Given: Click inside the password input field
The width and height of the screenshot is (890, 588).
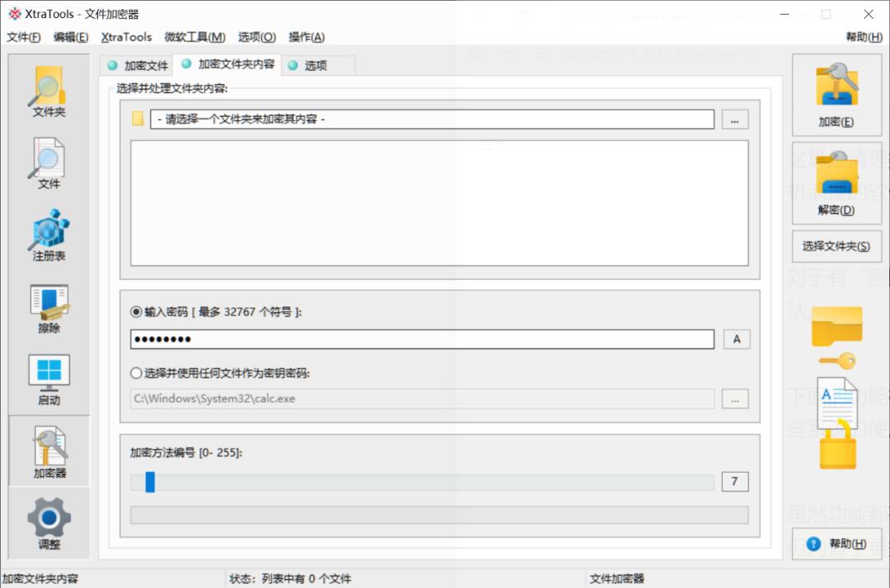Looking at the screenshot, I should [412, 338].
